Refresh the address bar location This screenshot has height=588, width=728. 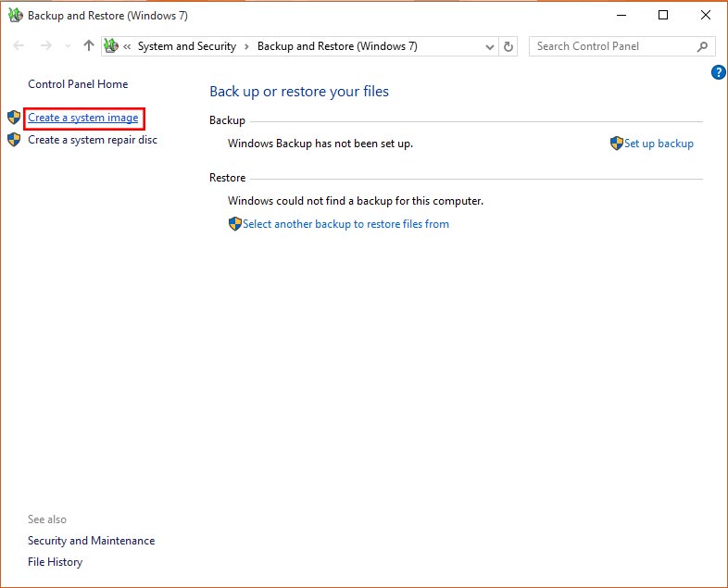point(508,46)
